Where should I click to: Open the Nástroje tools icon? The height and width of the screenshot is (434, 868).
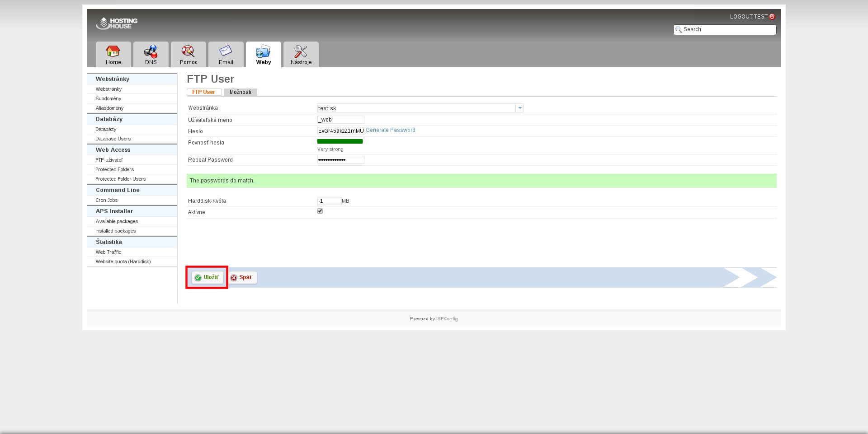pos(301,51)
